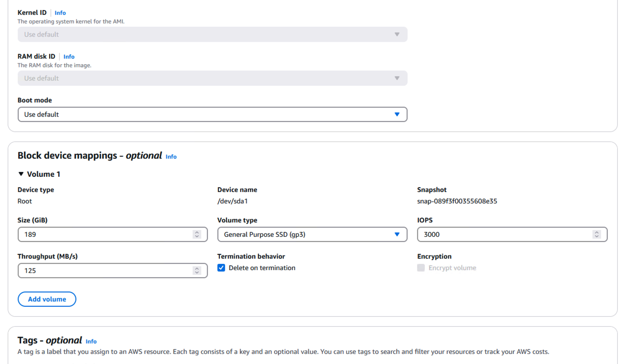Click the snapshot ID snap-089f3f00355608e35
Viewport: 634px width, 364px height.
[457, 202]
